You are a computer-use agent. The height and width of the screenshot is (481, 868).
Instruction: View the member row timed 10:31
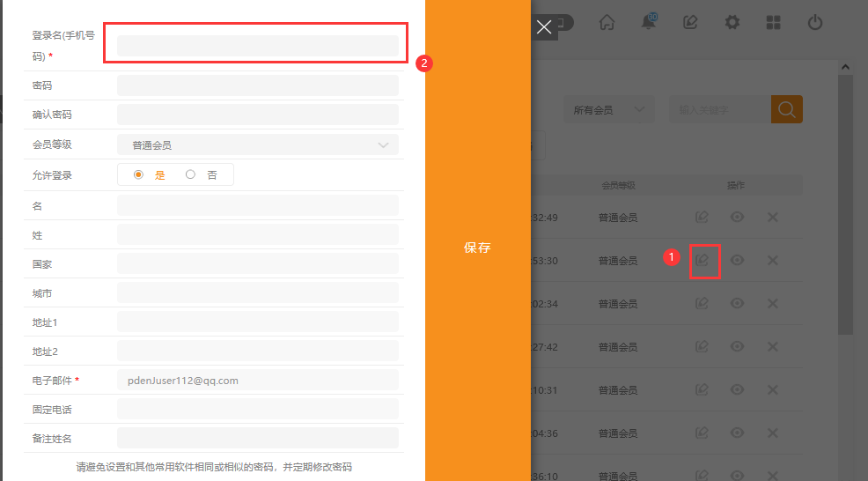coord(737,390)
